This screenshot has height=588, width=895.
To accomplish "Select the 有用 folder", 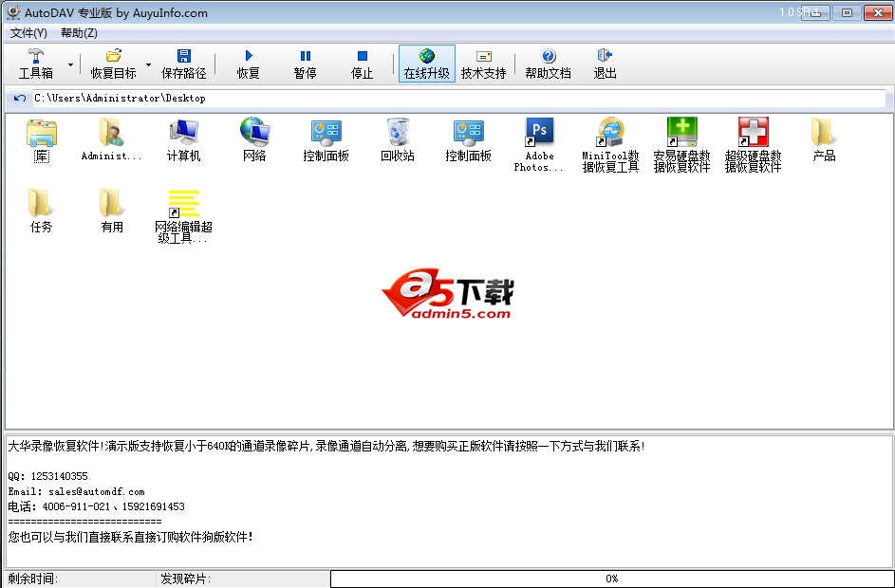I will coord(112,211).
